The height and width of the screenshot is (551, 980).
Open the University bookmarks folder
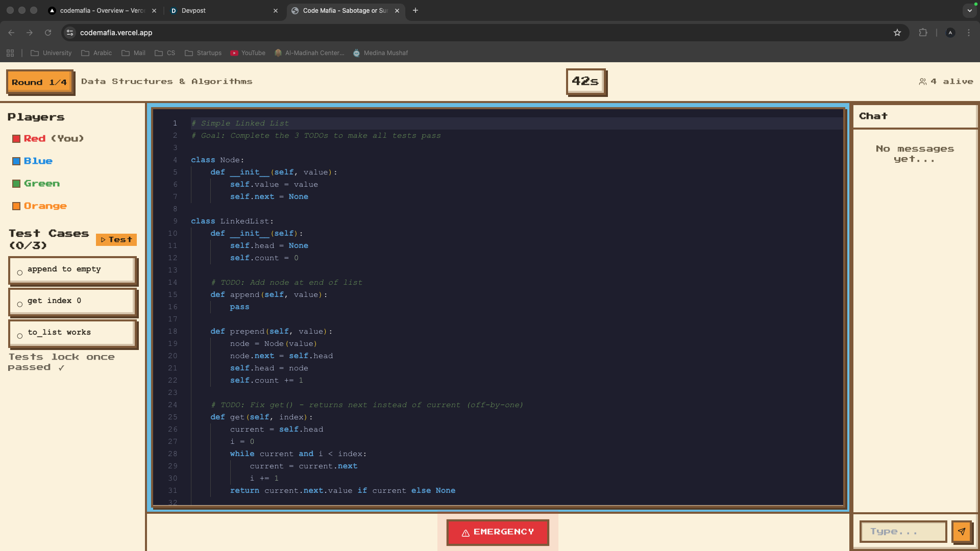tap(51, 53)
